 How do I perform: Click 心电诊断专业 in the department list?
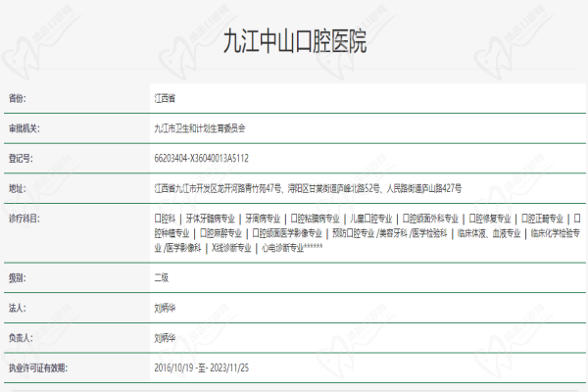click(x=283, y=248)
